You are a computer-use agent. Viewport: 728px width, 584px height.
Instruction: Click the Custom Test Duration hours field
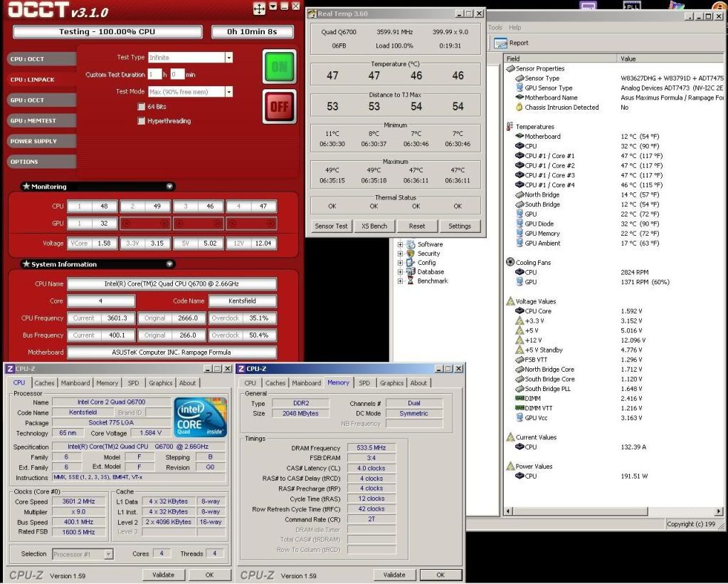(x=154, y=73)
